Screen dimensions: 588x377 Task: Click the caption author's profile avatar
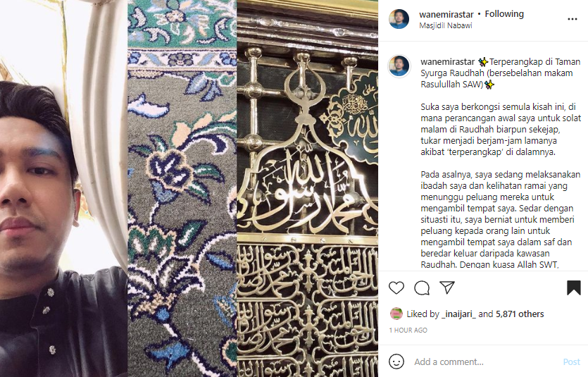tap(399, 66)
